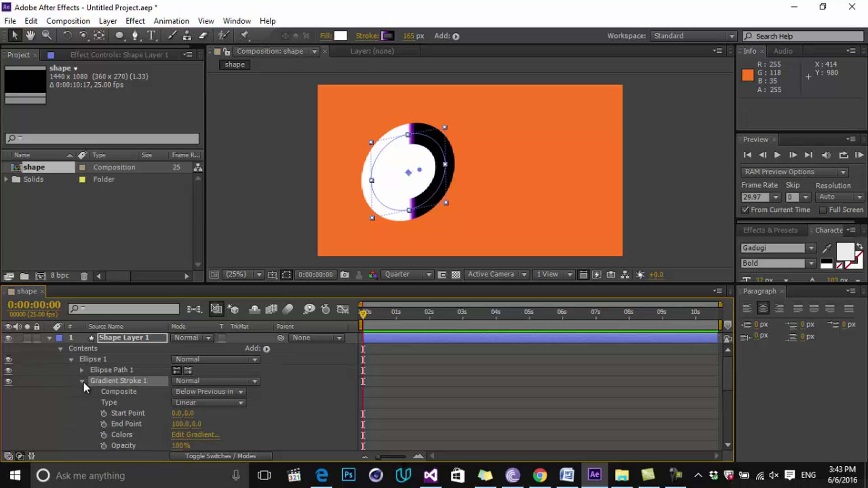868x488 pixels.
Task: Click Toggle Switches / Modes button
Action: click(x=221, y=456)
